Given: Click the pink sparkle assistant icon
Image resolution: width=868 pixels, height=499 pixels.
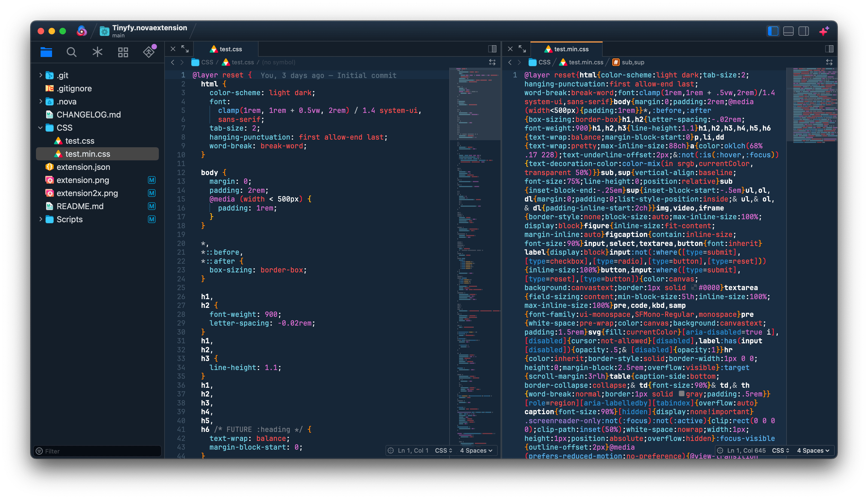Looking at the screenshot, I should (824, 31).
